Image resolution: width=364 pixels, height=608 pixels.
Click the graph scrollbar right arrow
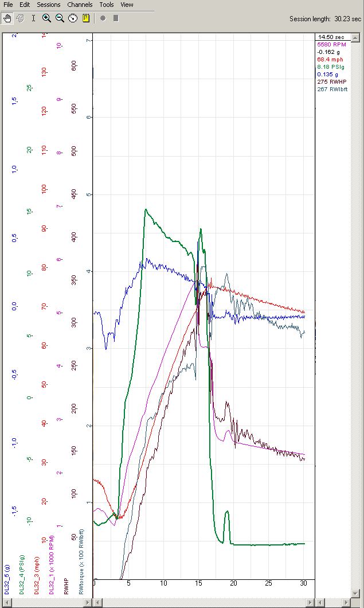click(x=311, y=602)
